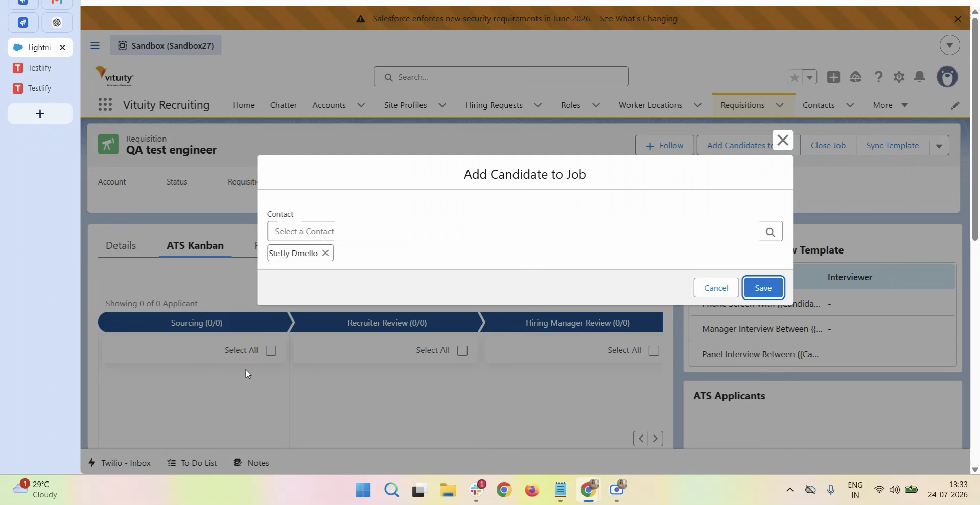Open Firefox from the taskbar
The image size is (980, 505).
click(x=532, y=490)
